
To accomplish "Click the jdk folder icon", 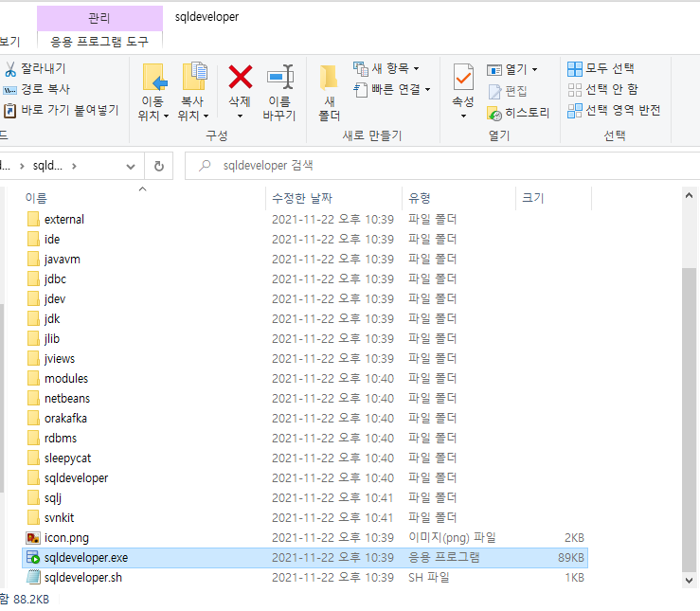I will pyautogui.click(x=33, y=318).
